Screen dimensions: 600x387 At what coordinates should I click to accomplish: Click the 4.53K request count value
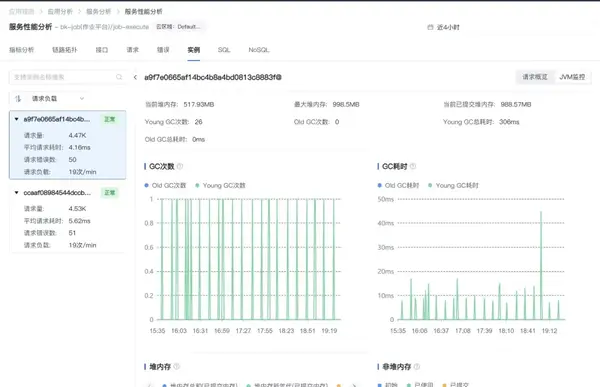77,209
